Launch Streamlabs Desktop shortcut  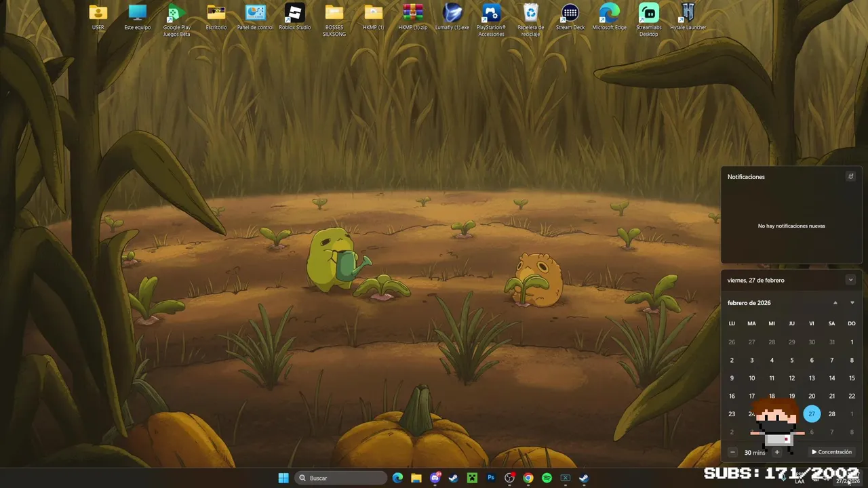click(x=649, y=20)
